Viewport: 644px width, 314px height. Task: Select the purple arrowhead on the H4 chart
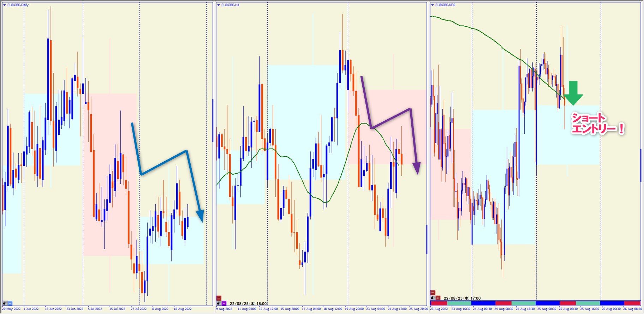click(417, 168)
